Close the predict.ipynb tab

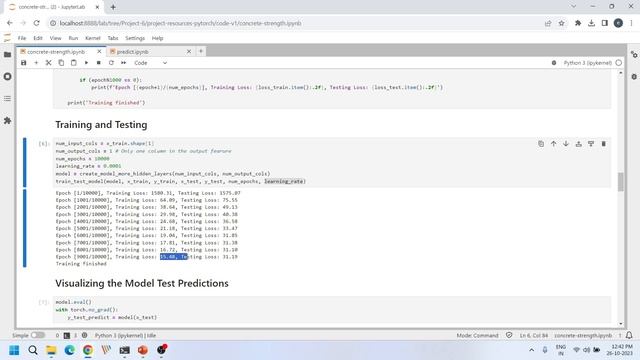click(189, 52)
